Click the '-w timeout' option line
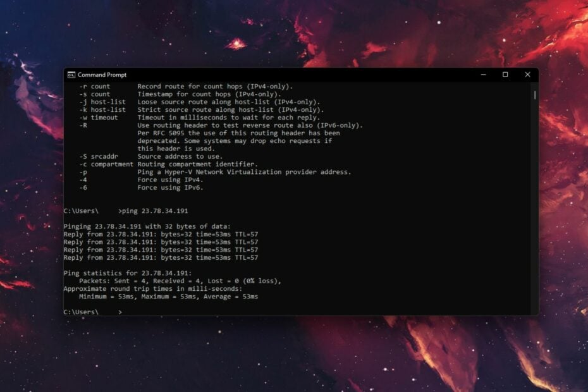Image resolution: width=588 pixels, height=392 pixels. pyautogui.click(x=199, y=118)
